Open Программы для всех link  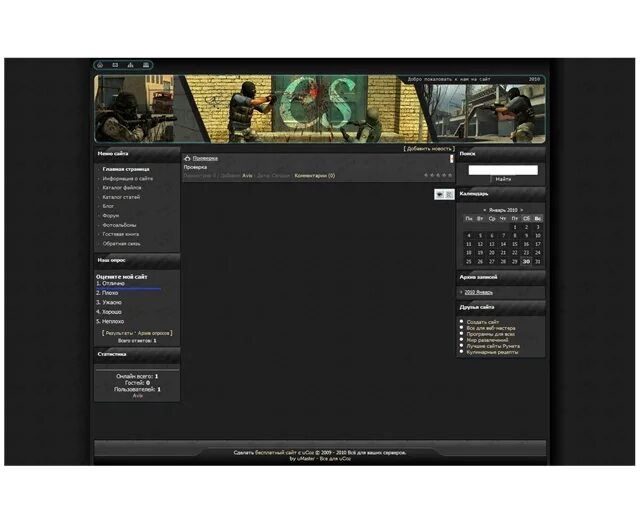(x=491, y=334)
